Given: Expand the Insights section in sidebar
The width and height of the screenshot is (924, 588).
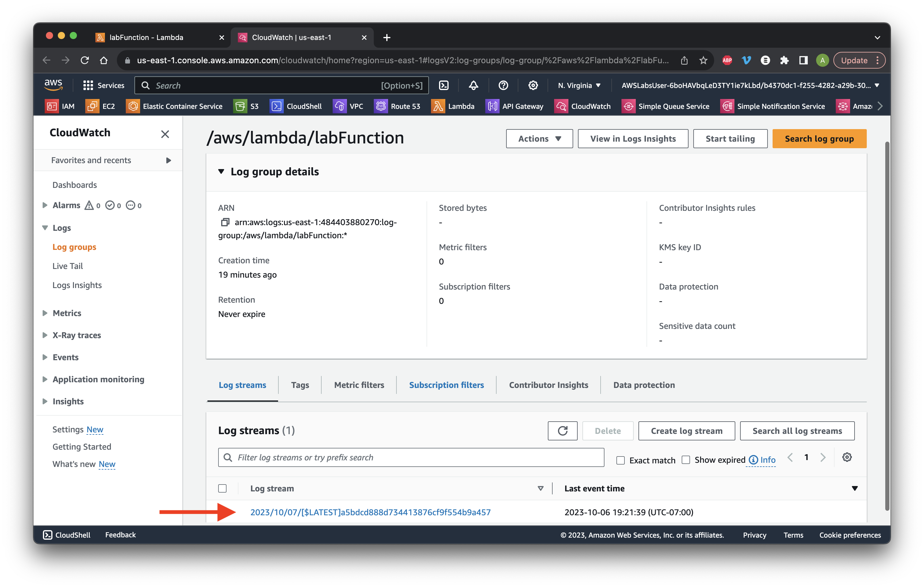Looking at the screenshot, I should click(x=44, y=401).
